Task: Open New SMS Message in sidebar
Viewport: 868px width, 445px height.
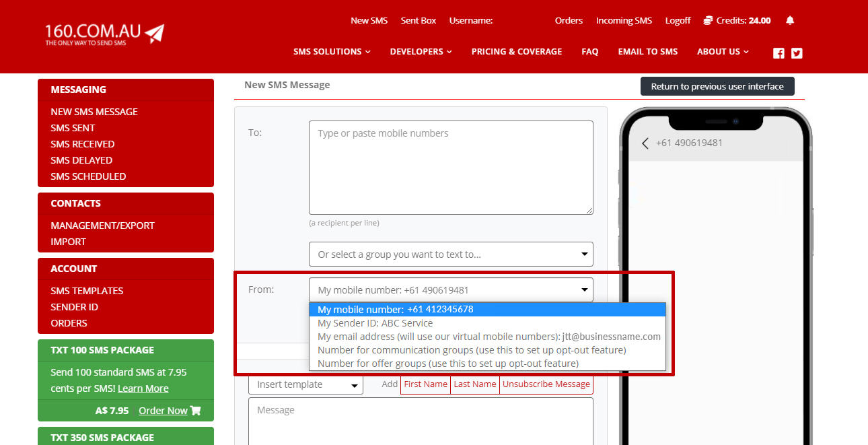Action: (94, 112)
